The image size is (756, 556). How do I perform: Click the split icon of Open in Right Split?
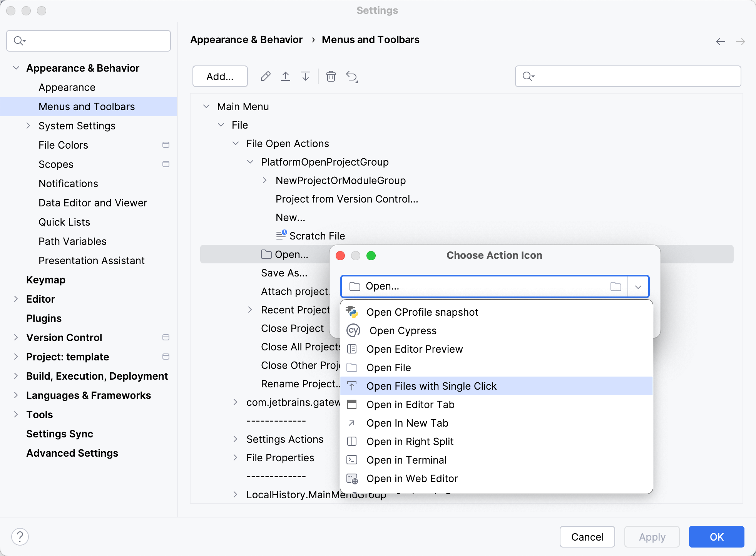352,441
